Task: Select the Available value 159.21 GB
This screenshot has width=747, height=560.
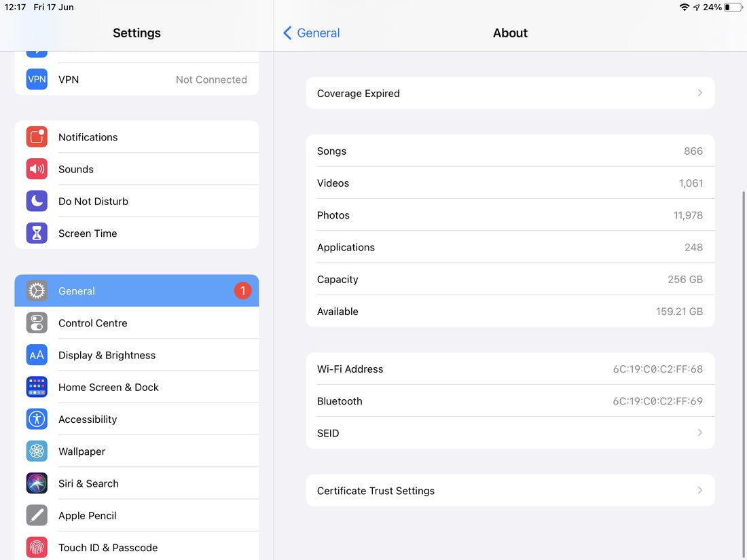Action: (x=679, y=312)
